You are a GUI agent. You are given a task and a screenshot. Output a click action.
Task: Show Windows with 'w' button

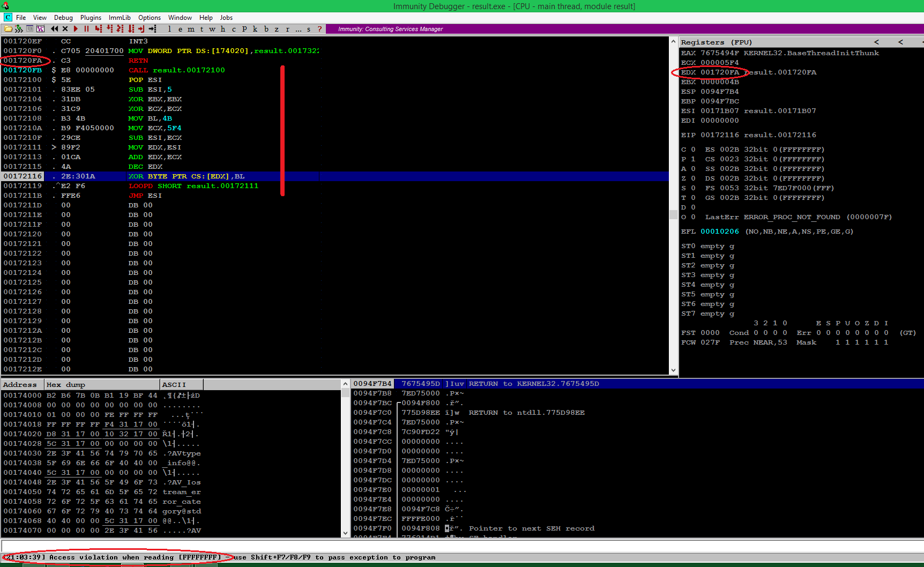pyautogui.click(x=212, y=29)
